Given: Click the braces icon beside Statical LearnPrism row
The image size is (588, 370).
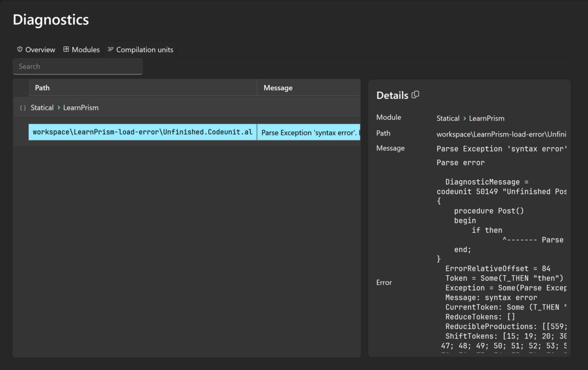Looking at the screenshot, I should (x=22, y=108).
